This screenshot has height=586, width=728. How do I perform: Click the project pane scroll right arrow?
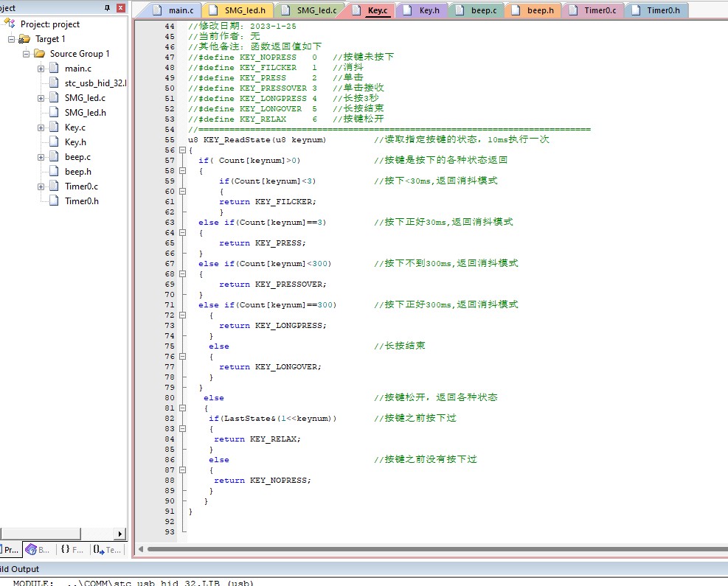coord(119,534)
